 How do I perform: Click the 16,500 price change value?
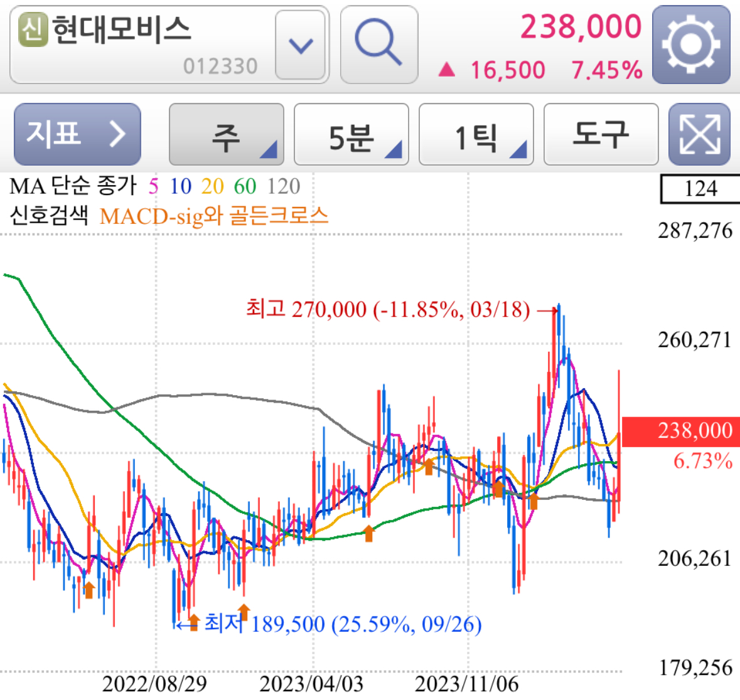(507, 70)
